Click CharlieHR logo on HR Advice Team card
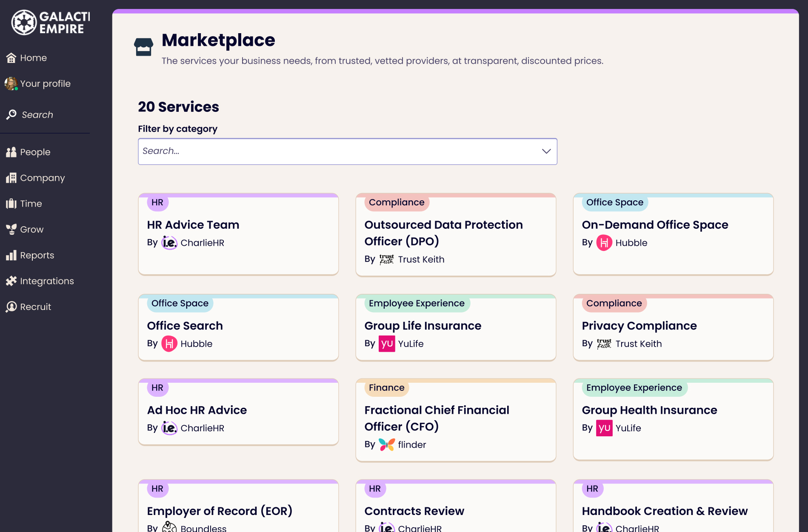 (x=169, y=243)
